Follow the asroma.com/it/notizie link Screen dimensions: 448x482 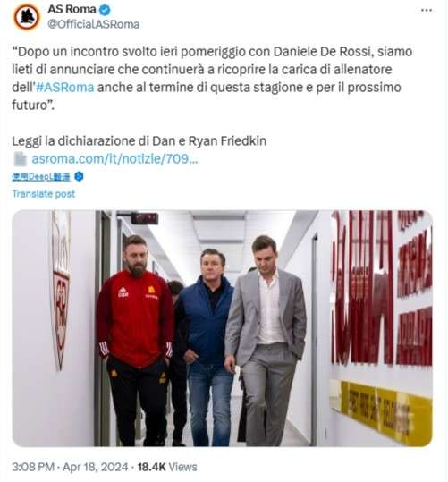click(114, 159)
